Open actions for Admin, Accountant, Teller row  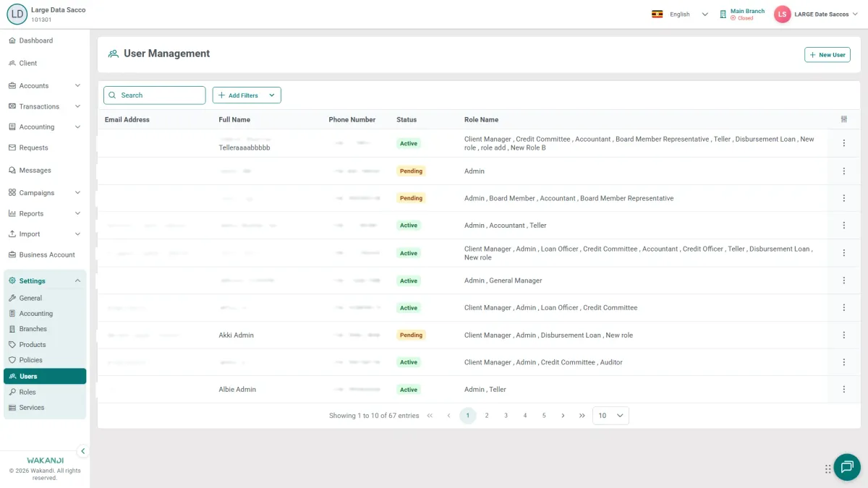click(844, 225)
